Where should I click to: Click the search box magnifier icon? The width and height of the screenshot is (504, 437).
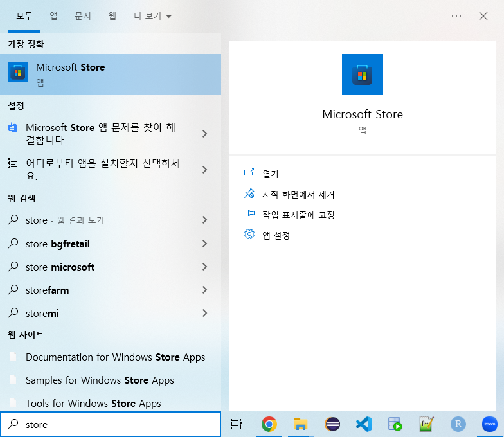pyautogui.click(x=13, y=424)
